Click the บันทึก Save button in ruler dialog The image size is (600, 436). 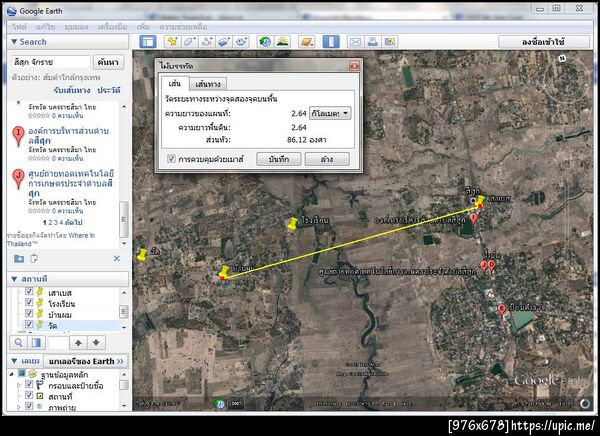coord(279,159)
